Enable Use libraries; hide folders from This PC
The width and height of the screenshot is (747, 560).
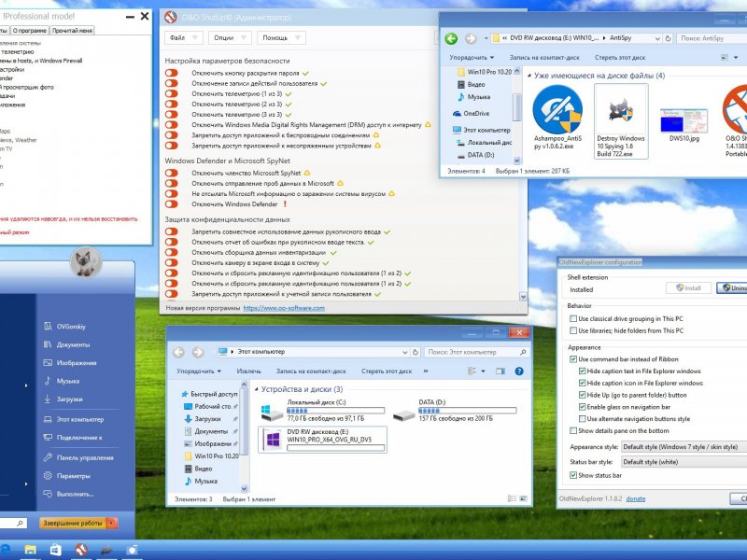[573, 330]
